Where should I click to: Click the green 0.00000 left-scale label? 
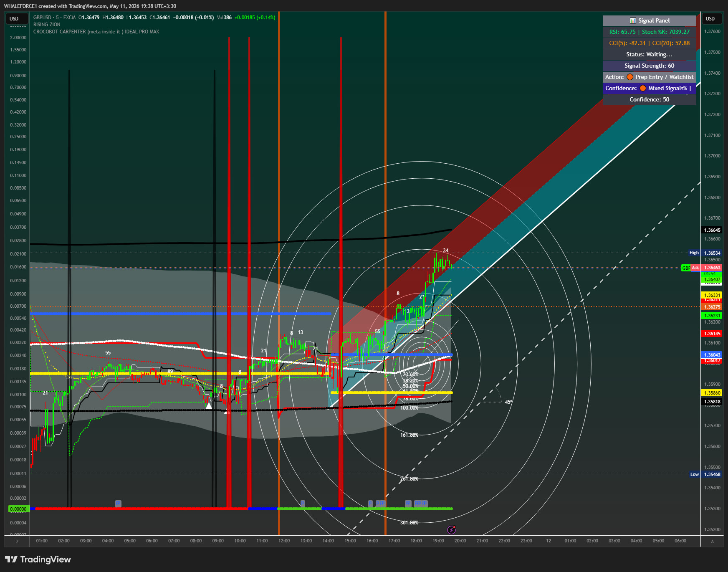(18, 509)
